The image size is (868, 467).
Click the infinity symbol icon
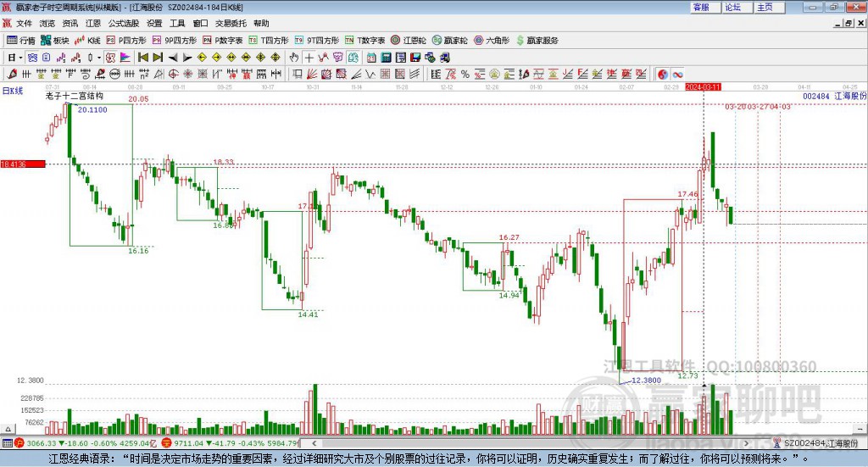tap(677, 74)
